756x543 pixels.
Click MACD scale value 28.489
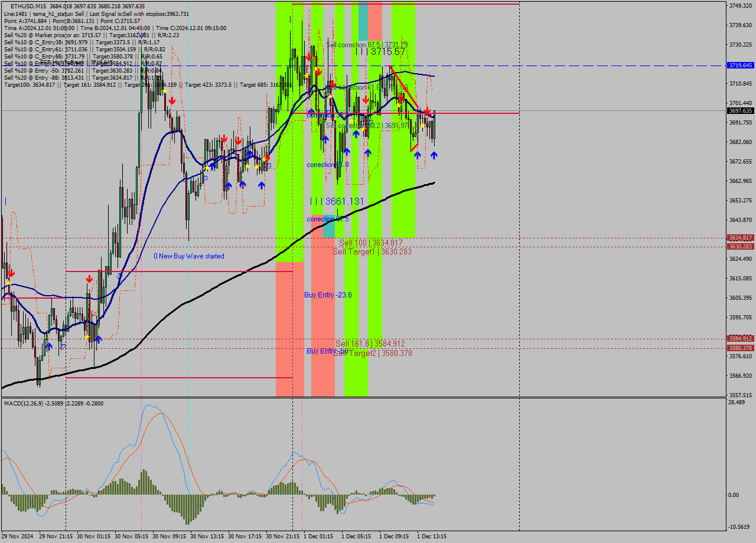coord(737,403)
